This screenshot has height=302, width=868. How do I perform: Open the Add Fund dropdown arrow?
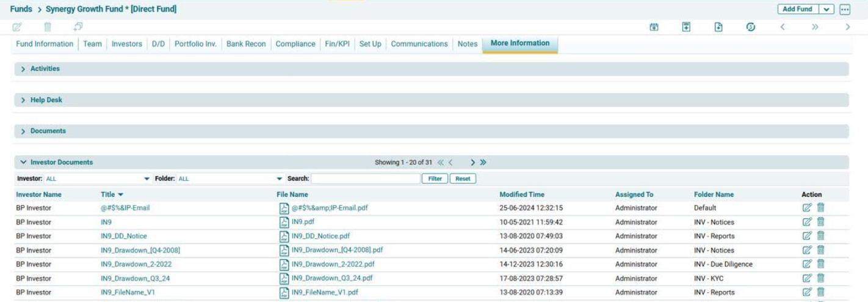826,9
